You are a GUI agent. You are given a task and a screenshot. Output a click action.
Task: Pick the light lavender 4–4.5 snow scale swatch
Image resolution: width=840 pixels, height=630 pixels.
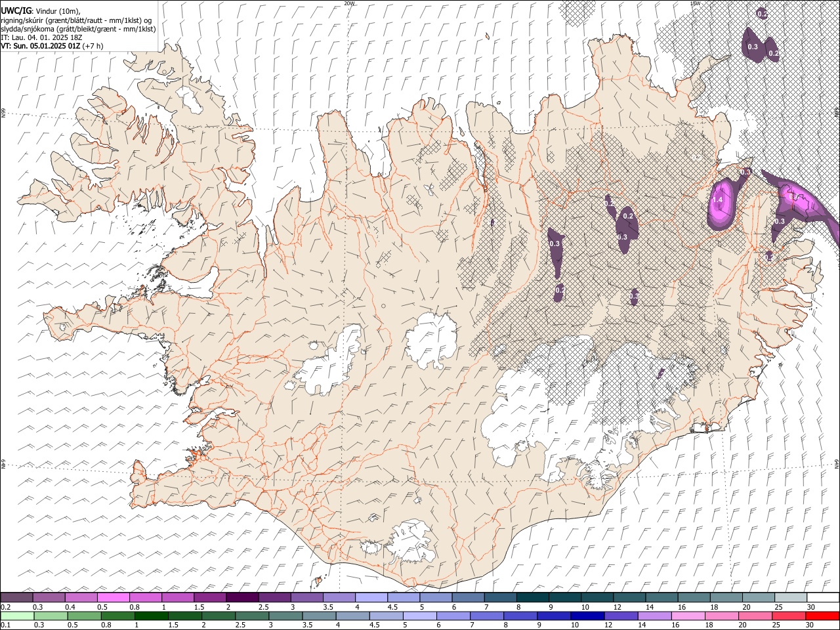click(371, 597)
